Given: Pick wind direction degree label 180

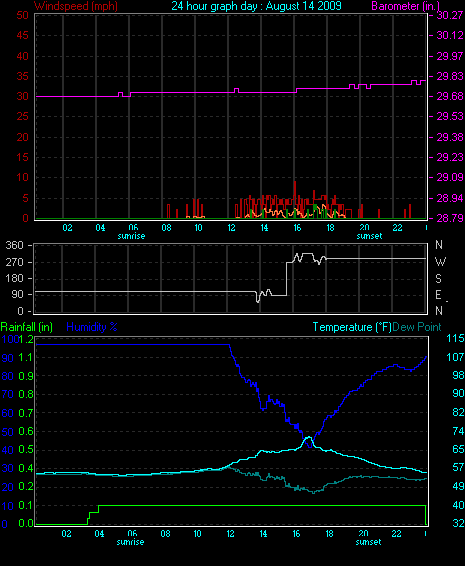Looking at the screenshot, I should 14,279.
